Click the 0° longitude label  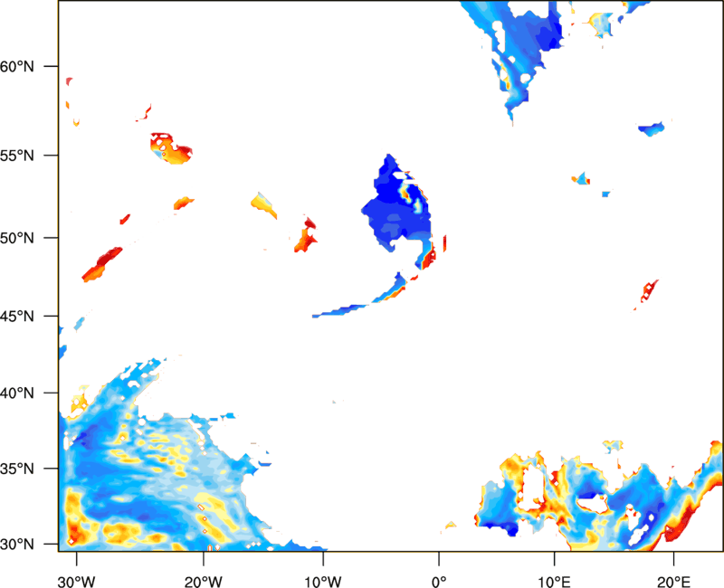(439, 582)
